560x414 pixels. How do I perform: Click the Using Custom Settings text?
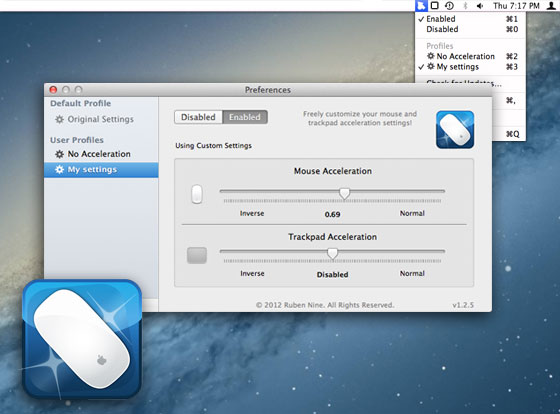click(x=214, y=146)
